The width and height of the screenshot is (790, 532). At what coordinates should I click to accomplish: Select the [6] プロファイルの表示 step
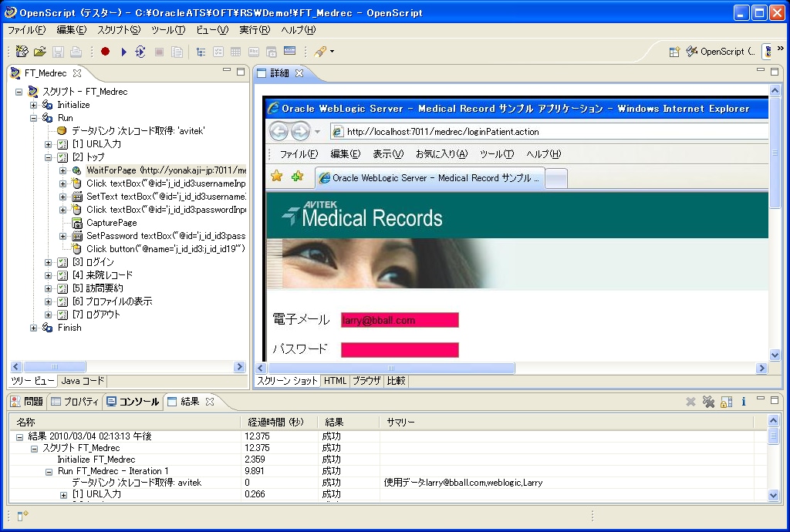tap(112, 301)
